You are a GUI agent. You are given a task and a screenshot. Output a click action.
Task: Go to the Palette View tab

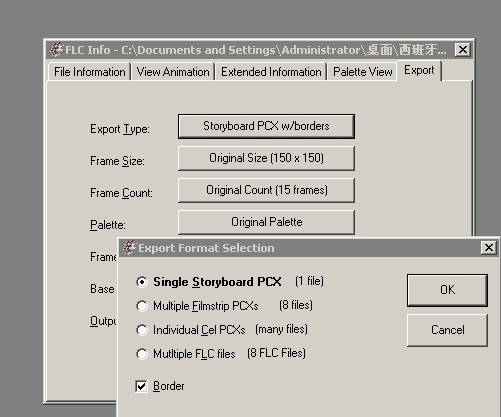pyautogui.click(x=362, y=72)
